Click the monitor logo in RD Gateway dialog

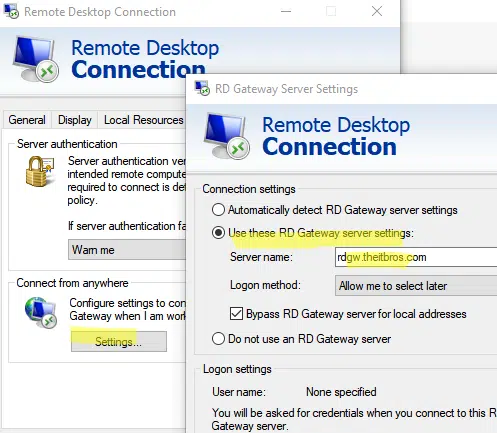click(x=227, y=136)
